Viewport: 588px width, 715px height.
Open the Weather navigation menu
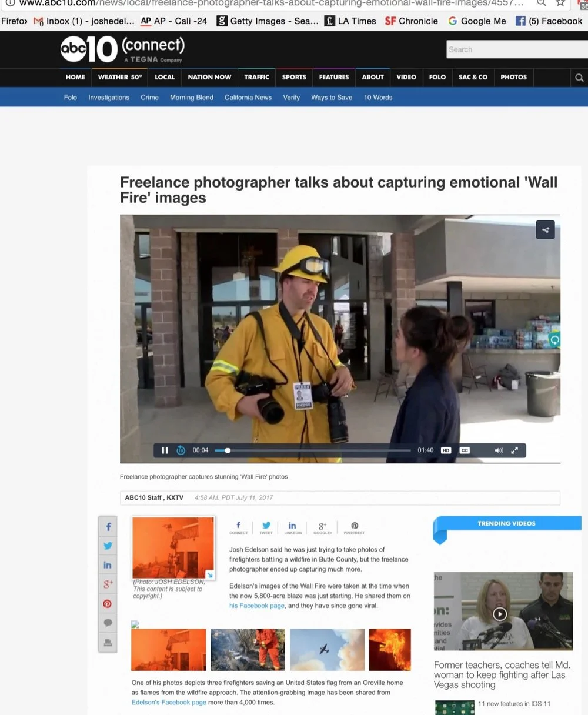coord(120,77)
